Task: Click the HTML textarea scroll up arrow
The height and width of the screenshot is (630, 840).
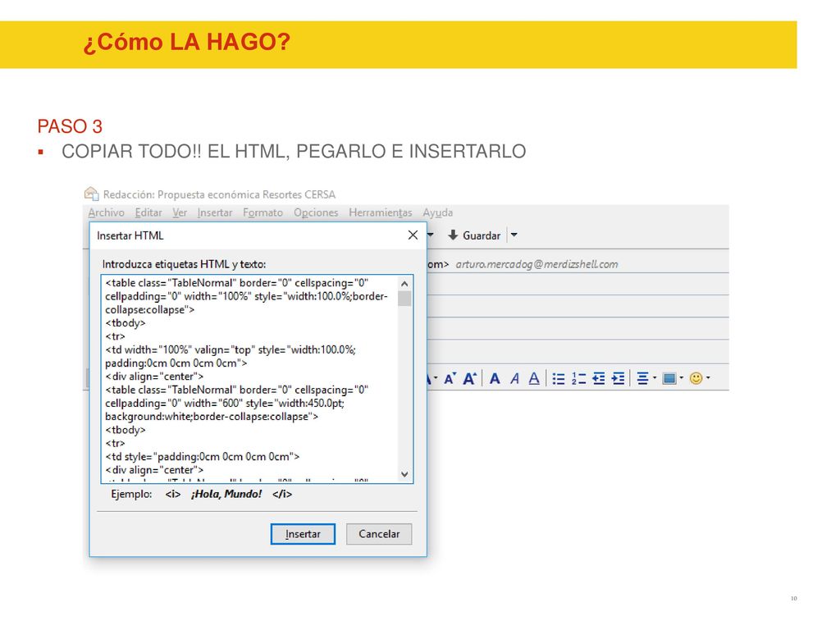Action: (404, 283)
